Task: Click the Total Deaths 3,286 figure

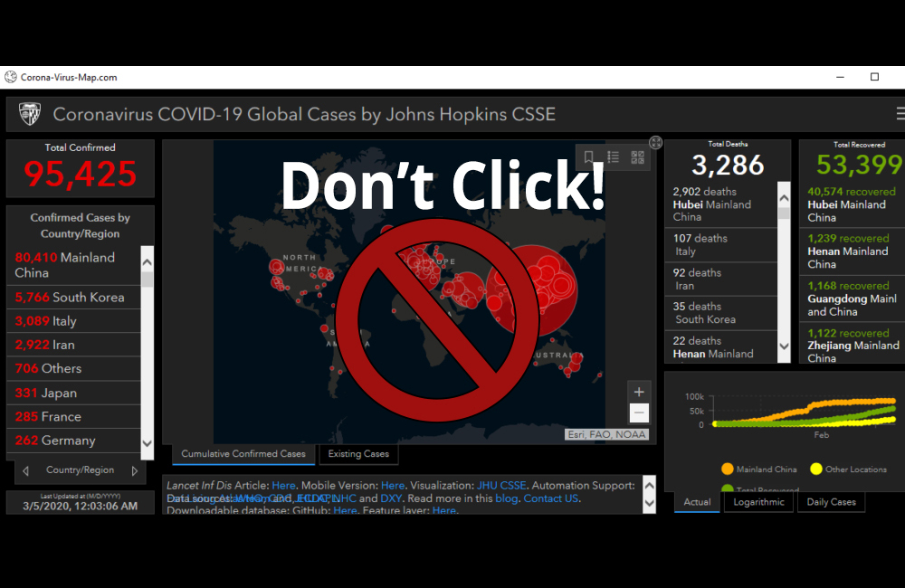Action: pos(728,165)
